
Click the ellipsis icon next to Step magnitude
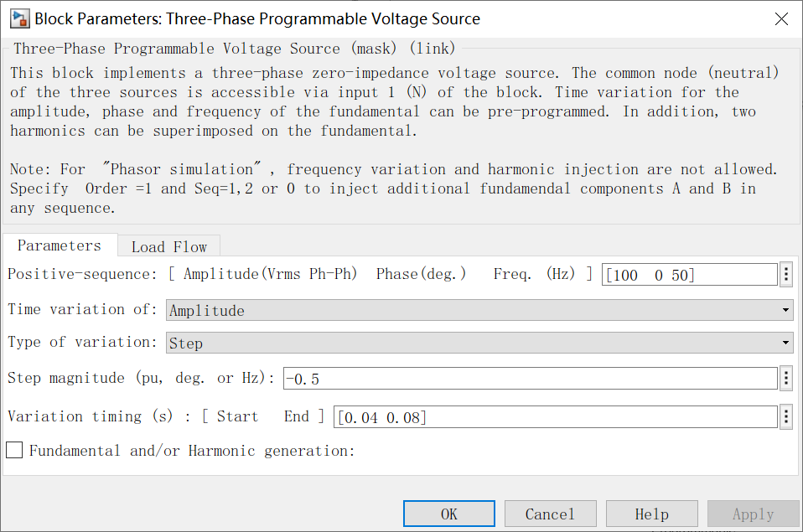[785, 378]
